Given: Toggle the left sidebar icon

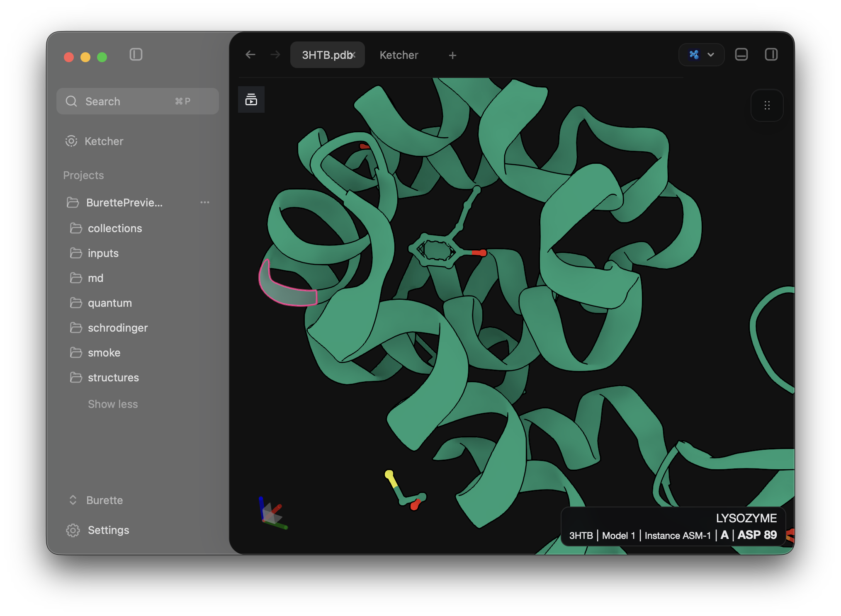Looking at the screenshot, I should (136, 55).
